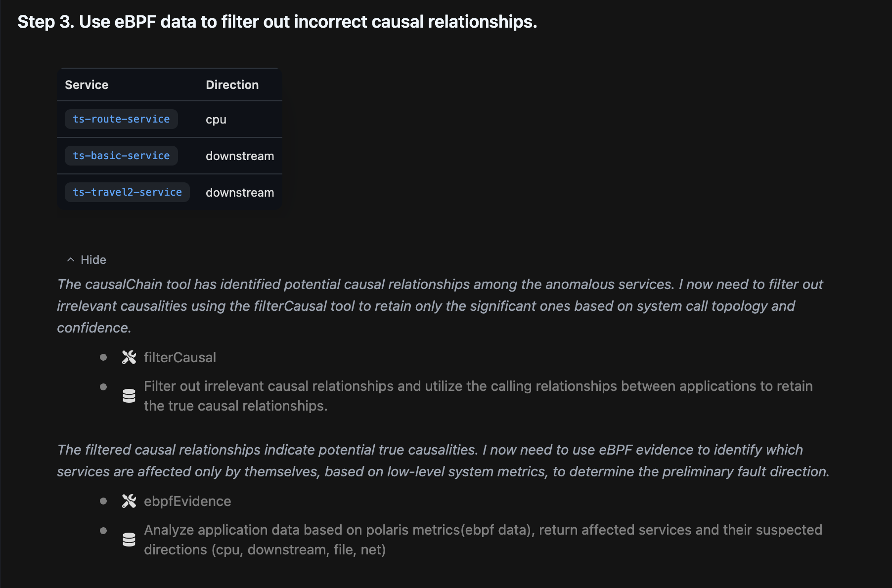Image resolution: width=892 pixels, height=588 pixels.
Task: Click the database icon under ebpfEvidence
Action: pyautogui.click(x=129, y=540)
